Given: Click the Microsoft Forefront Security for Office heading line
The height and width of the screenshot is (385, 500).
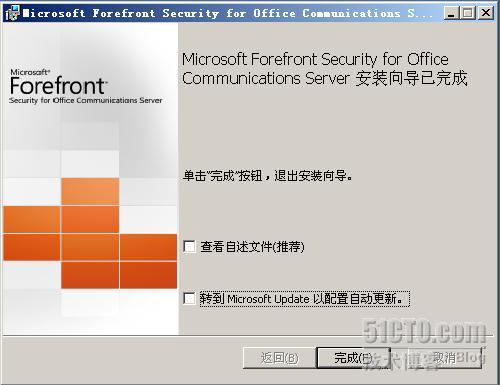Looking at the screenshot, I should tap(315, 60).
